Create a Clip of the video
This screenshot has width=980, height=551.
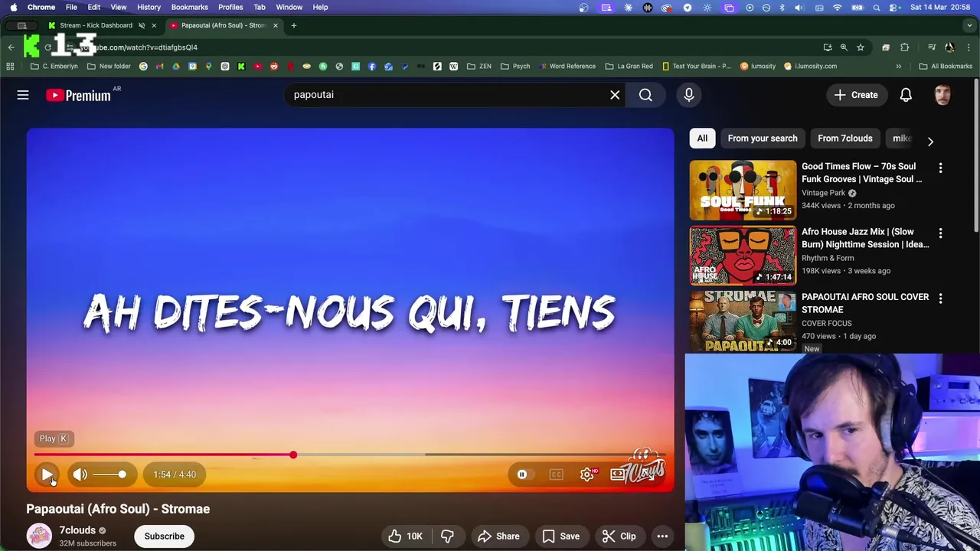tap(619, 536)
